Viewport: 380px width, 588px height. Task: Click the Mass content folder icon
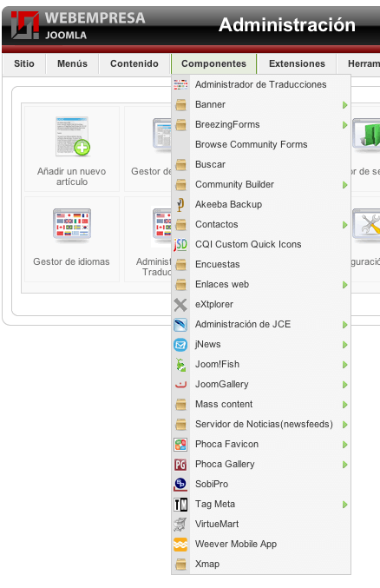pyautogui.click(x=180, y=404)
